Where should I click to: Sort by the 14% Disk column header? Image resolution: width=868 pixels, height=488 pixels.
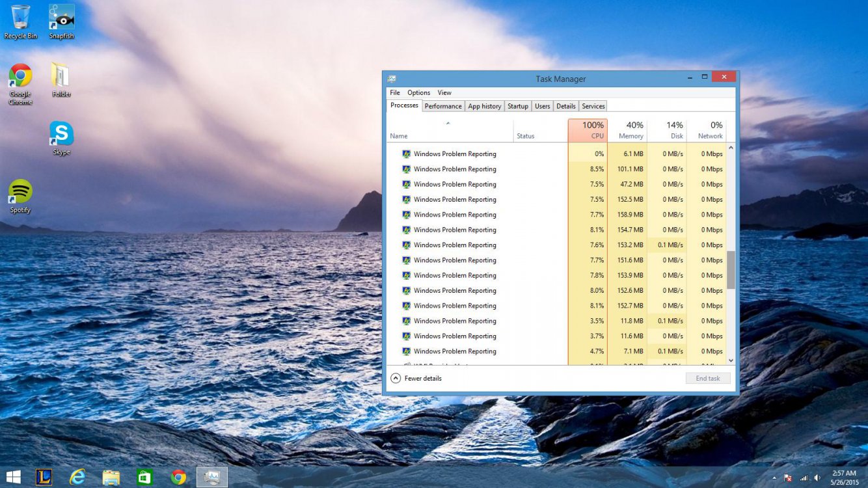667,130
